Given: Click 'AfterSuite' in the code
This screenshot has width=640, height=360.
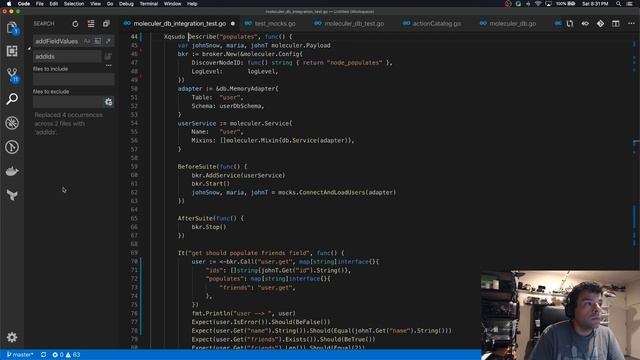Looking at the screenshot, I should click(x=196, y=218).
